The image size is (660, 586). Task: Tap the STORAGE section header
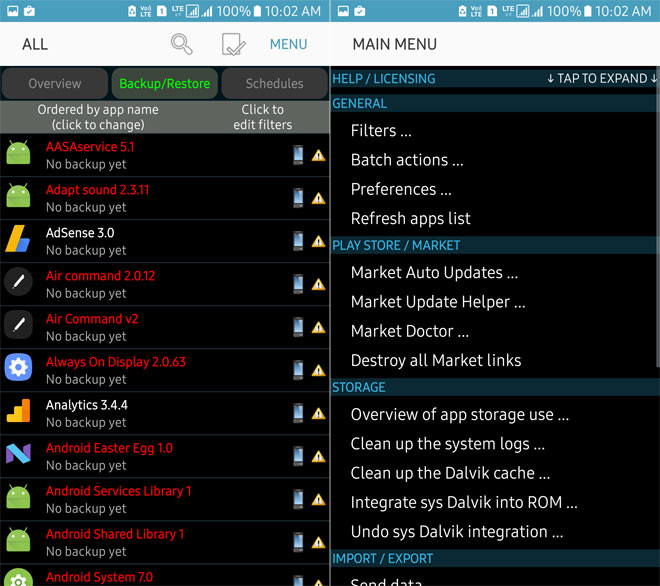pyautogui.click(x=494, y=387)
